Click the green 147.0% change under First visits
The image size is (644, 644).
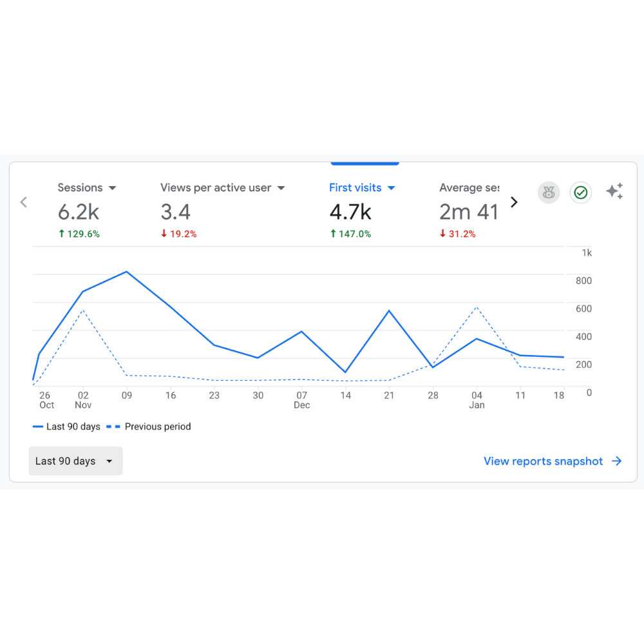(350, 234)
